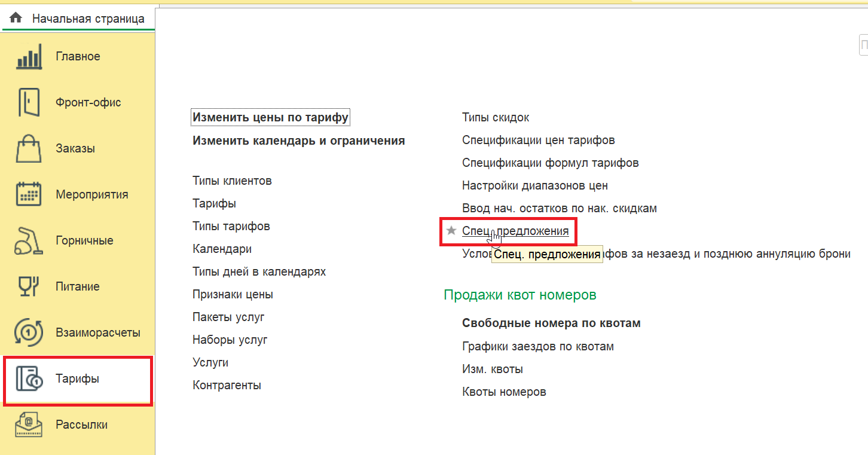
Task: Open the Календари link
Action: pos(222,249)
